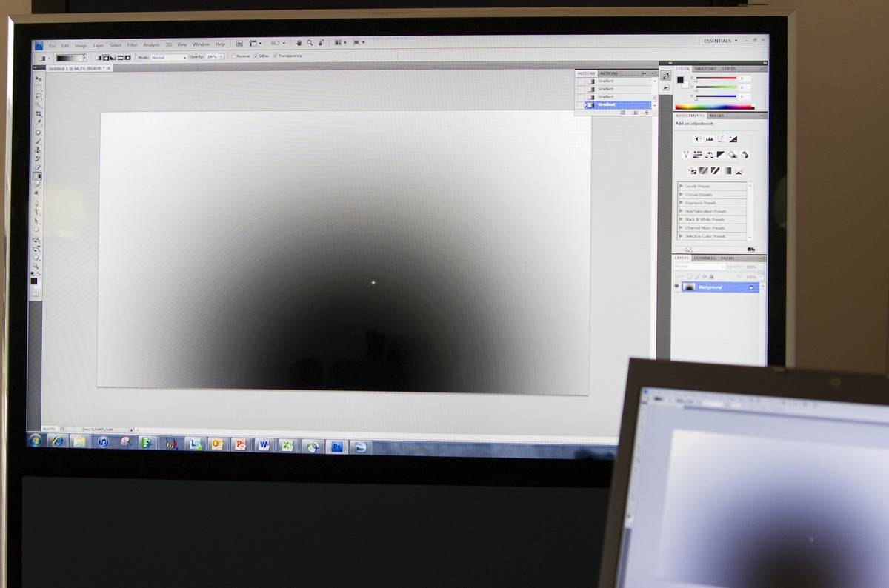Switch to the Masks tab

point(717,116)
